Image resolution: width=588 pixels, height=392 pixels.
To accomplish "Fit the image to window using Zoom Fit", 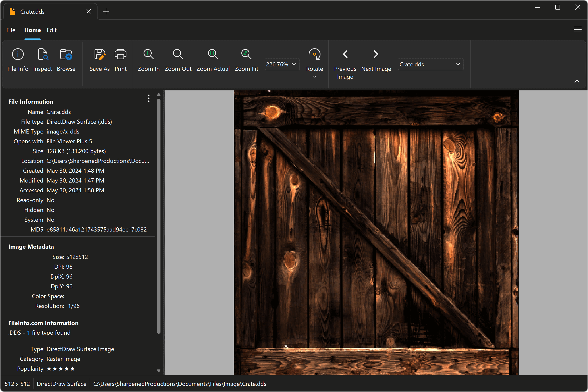I will click(246, 60).
